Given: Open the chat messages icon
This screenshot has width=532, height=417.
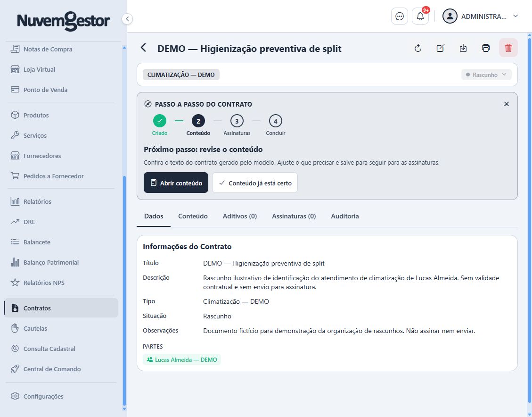Looking at the screenshot, I should point(399,17).
